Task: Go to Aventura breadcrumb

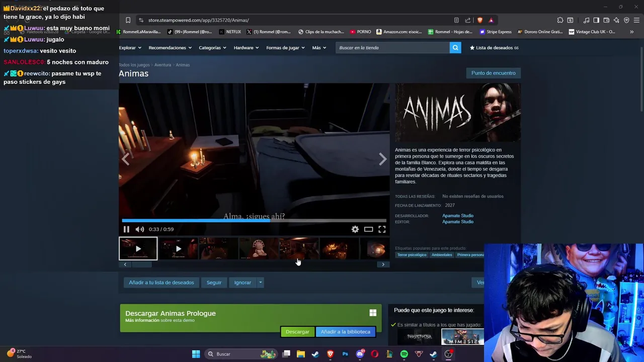Action: (x=163, y=65)
